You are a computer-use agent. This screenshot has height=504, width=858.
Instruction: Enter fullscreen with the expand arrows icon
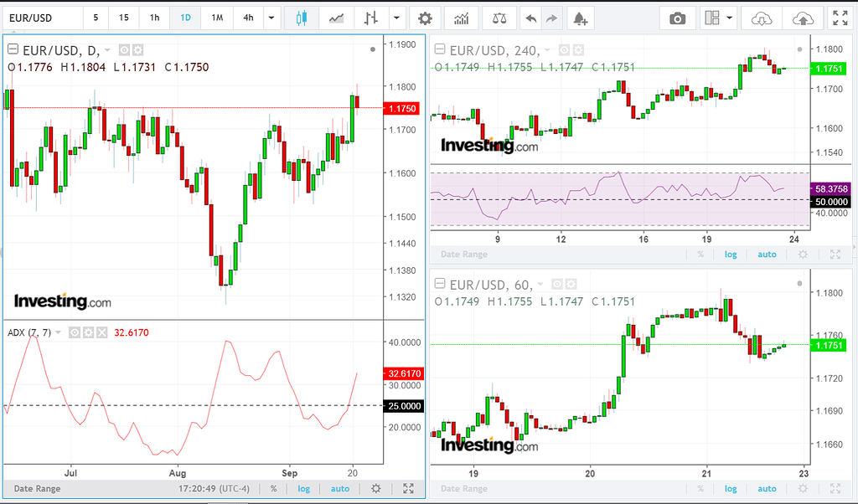coord(840,18)
